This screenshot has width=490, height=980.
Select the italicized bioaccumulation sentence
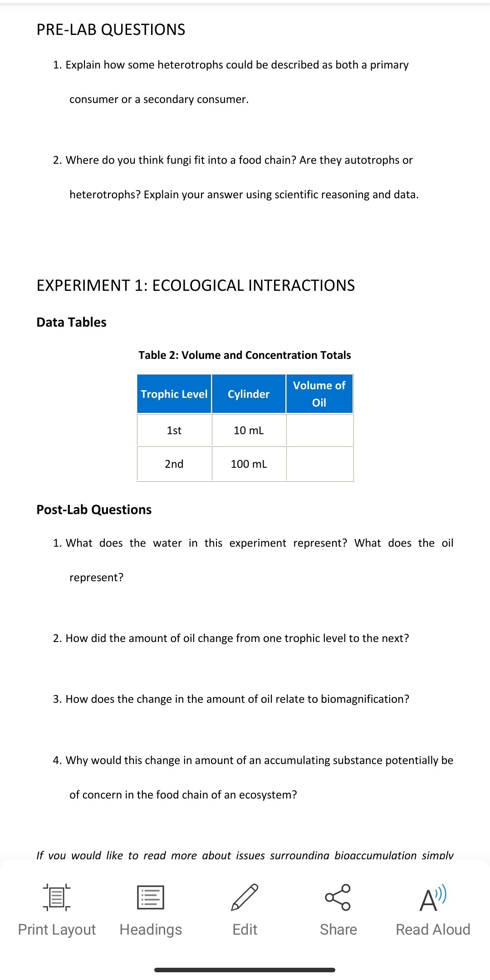[245, 854]
